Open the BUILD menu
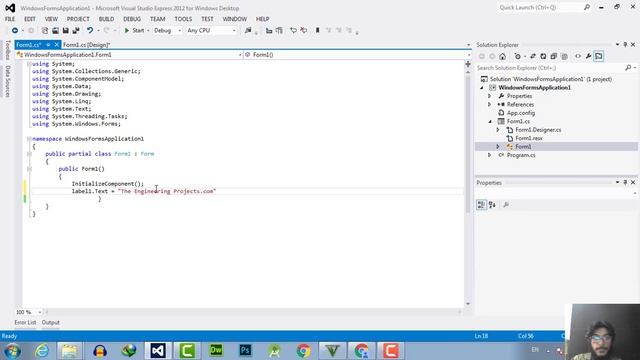Image resolution: width=640 pixels, height=360 pixels. click(x=107, y=19)
